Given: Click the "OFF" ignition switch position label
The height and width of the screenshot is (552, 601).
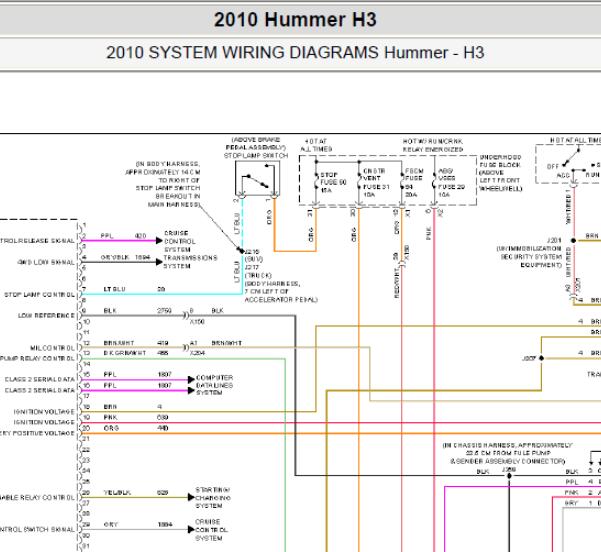Looking at the screenshot, I should tap(552, 166).
